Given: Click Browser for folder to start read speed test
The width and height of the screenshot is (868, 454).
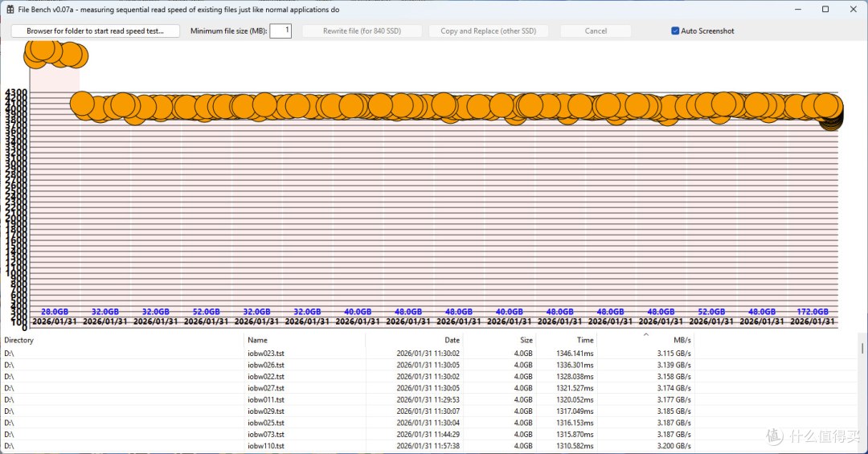Looking at the screenshot, I should 95,31.
